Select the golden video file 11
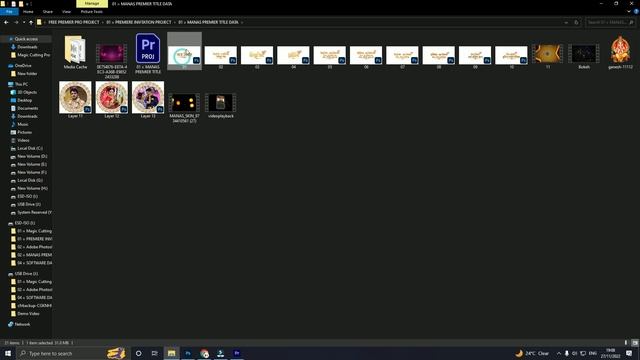The image size is (640, 360). point(547,56)
